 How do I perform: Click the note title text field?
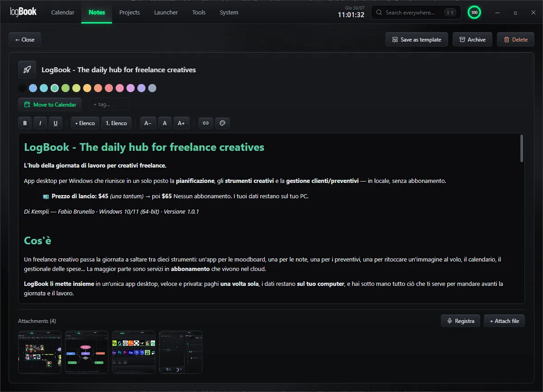pyautogui.click(x=119, y=70)
